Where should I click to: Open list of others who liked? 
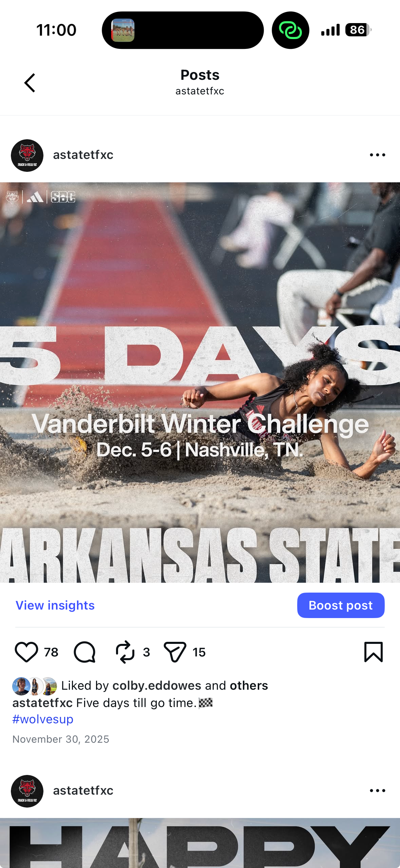coord(249,685)
